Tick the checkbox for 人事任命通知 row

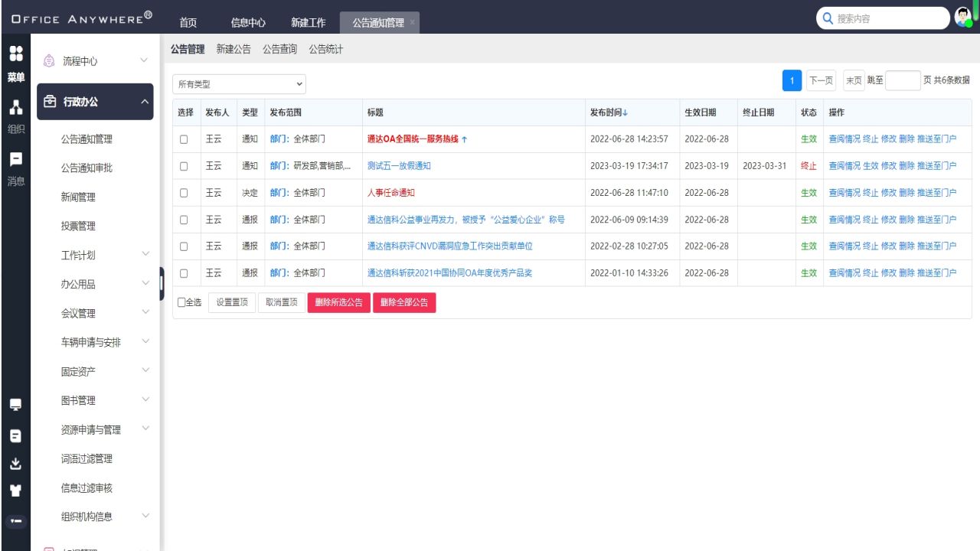click(183, 192)
